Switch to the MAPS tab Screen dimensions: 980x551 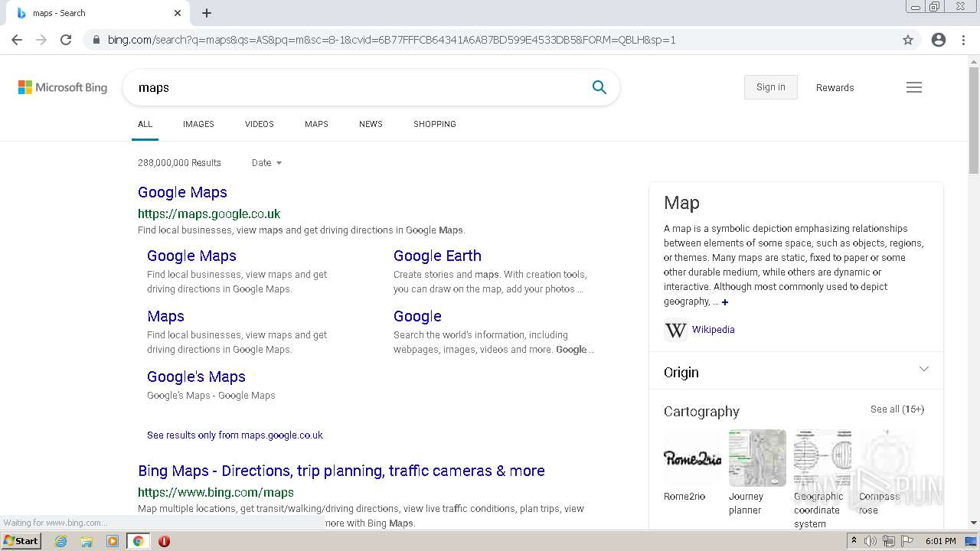(316, 124)
